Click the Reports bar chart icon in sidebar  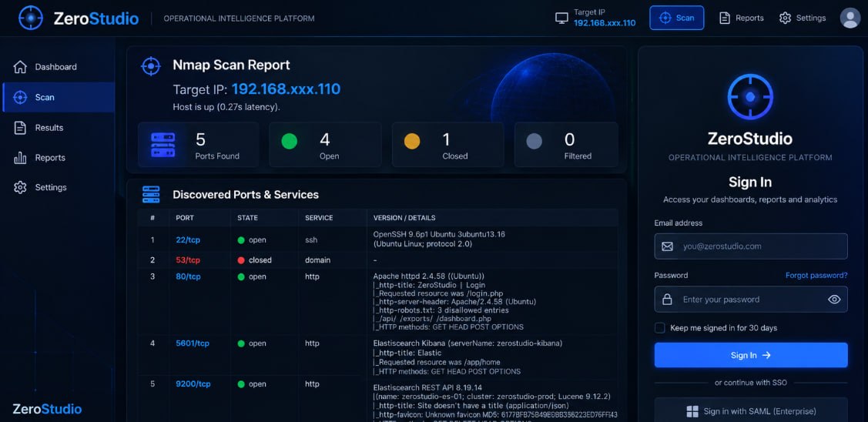point(20,158)
